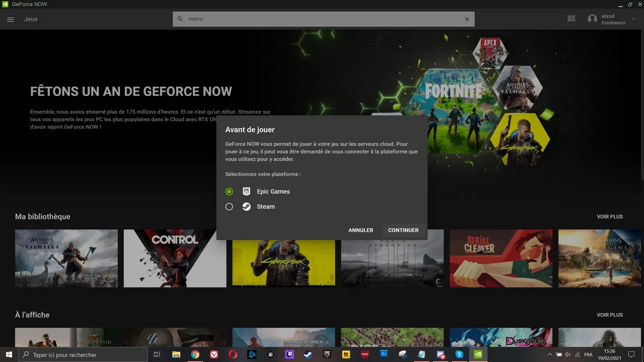This screenshot has height=362, width=644.
Task: Click CONTINUER to proceed
Action: click(403, 230)
